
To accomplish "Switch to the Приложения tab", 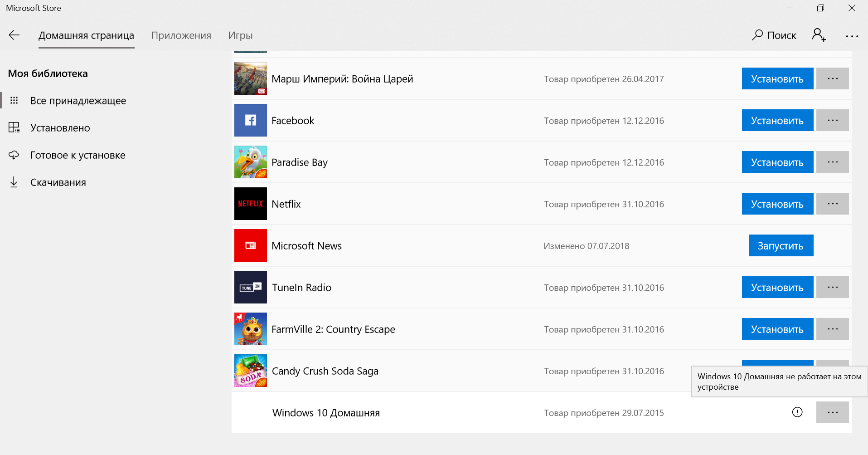I will pos(181,35).
